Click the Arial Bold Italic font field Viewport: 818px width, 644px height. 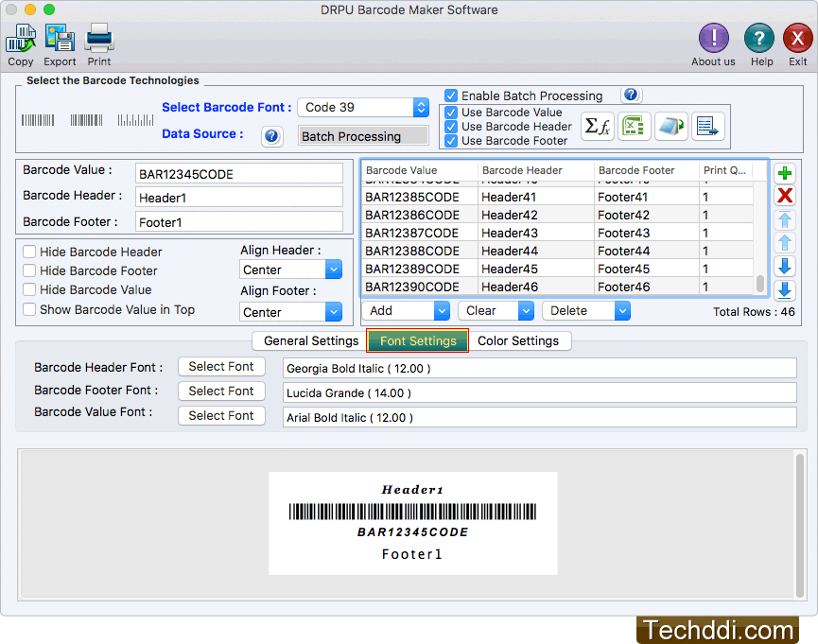tap(539, 417)
